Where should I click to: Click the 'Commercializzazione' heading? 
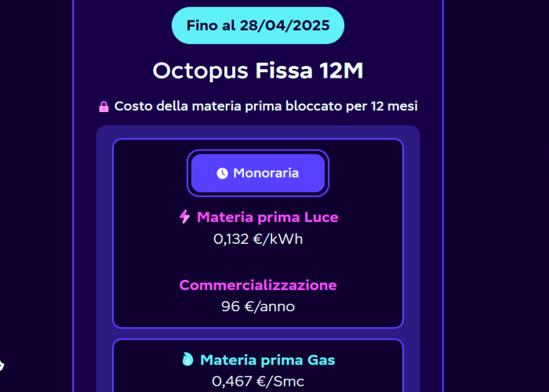(258, 285)
